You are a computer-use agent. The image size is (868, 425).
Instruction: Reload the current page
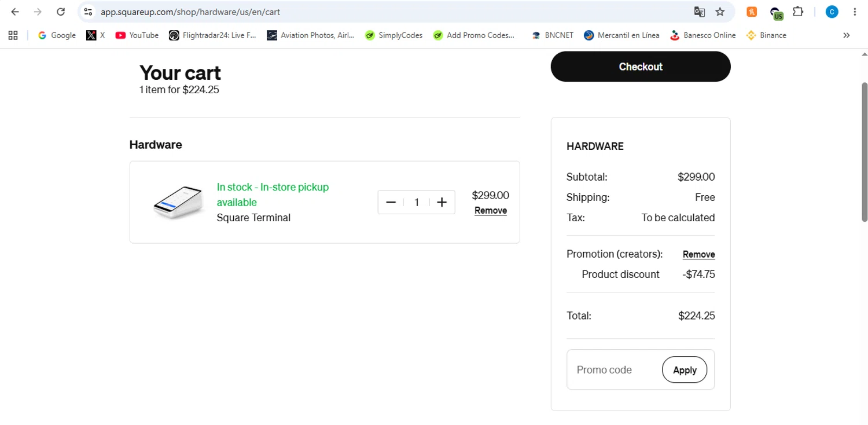(x=61, y=12)
